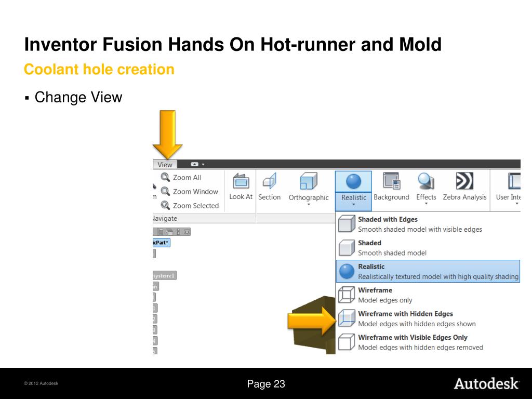Click 'Model edges only' description text
The height and width of the screenshot is (399, 532).
click(x=385, y=300)
